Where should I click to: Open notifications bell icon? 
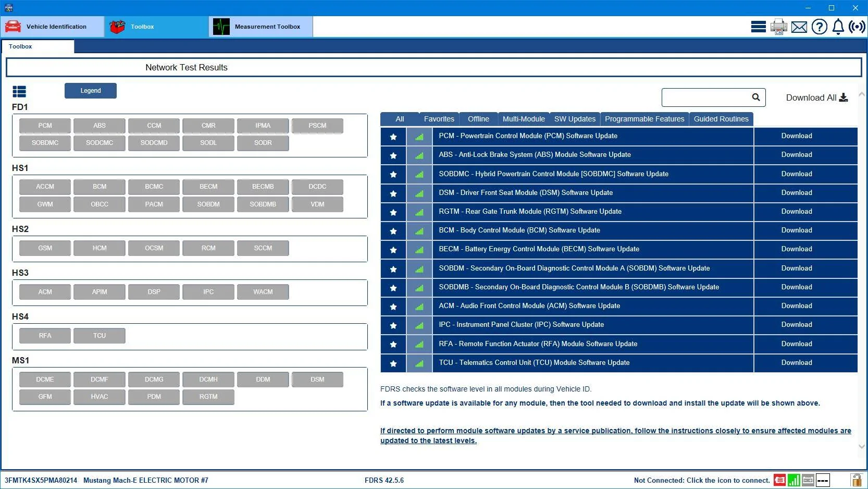838,27
